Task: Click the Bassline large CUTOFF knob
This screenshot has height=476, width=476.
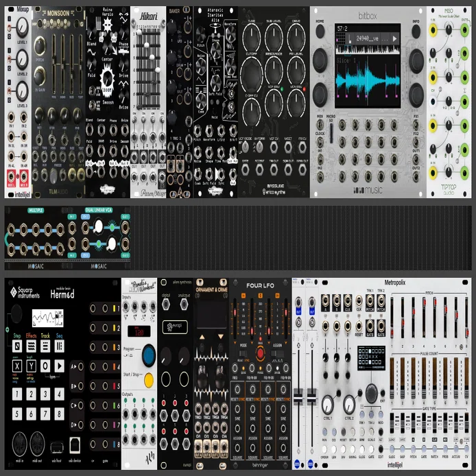Action: point(251,74)
